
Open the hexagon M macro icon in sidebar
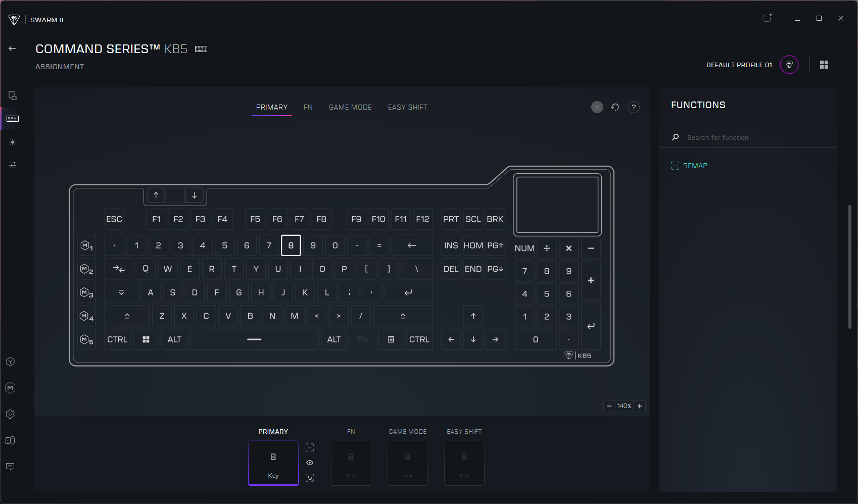(x=10, y=388)
